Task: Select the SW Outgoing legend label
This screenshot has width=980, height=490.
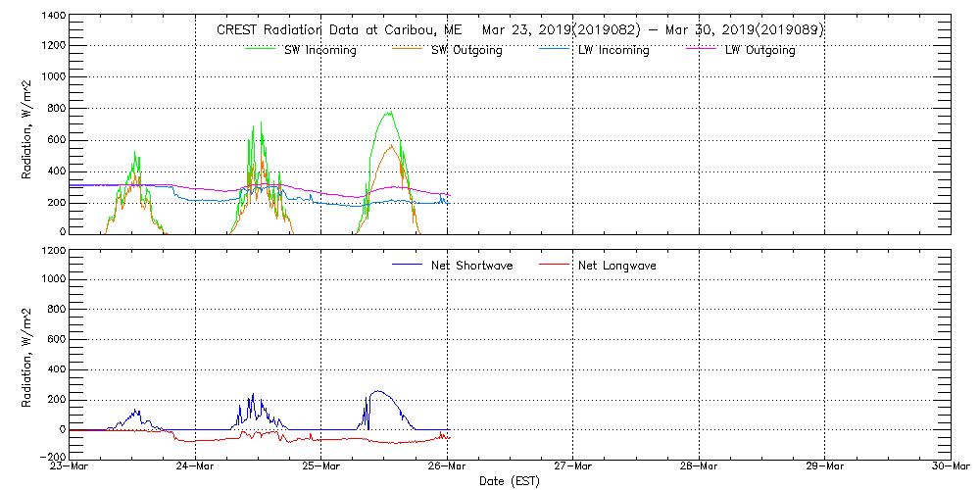Action: tap(467, 50)
